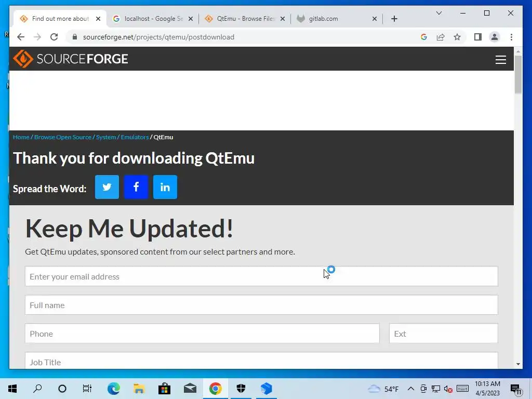Focus the Ext field
The image size is (532, 399).
444,333
